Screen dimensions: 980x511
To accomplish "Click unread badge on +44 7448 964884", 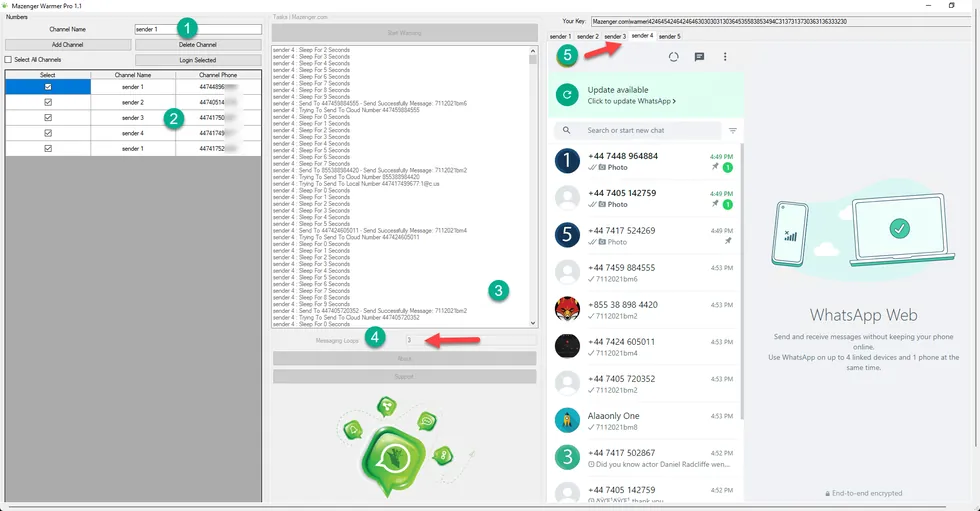I will click(728, 167).
